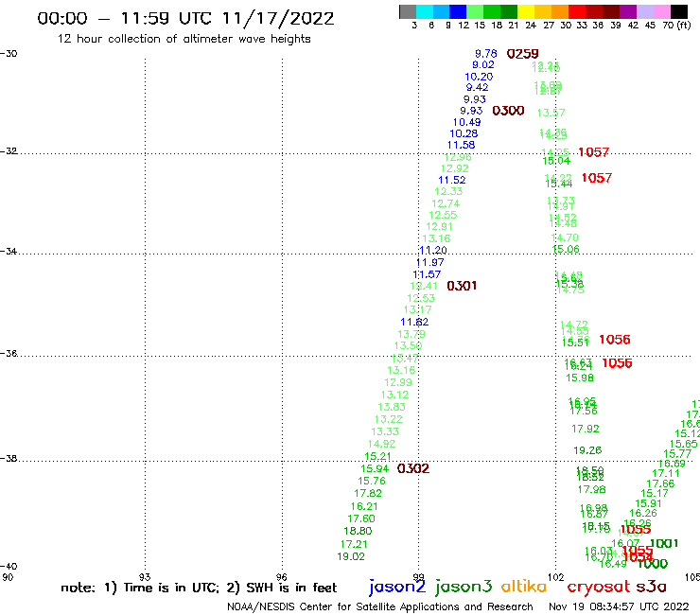Click the '0259' pass time label
The image size is (700, 615).
(522, 54)
